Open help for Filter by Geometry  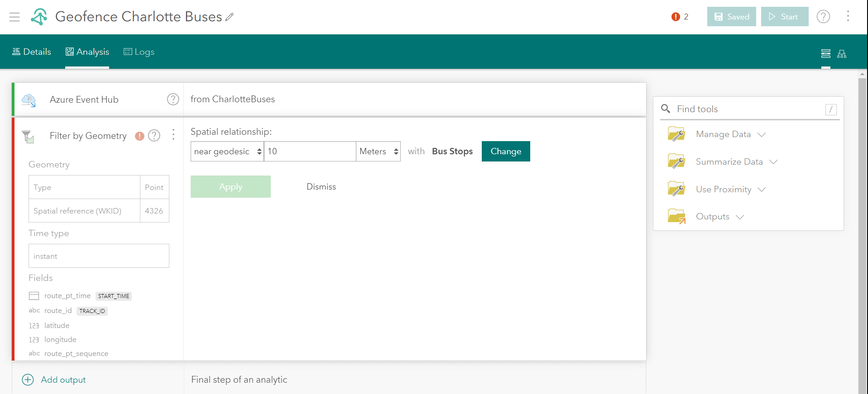(x=154, y=135)
